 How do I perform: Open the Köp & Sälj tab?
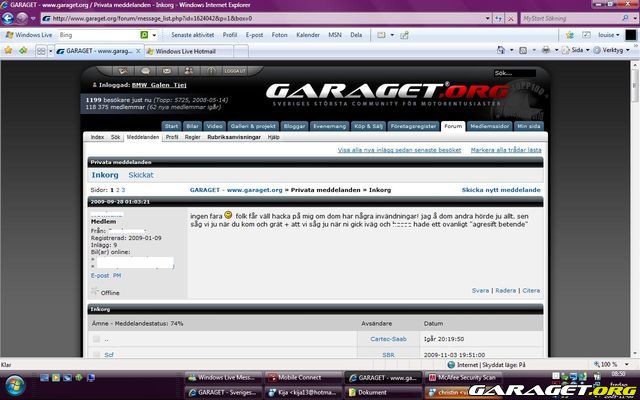pyautogui.click(x=369, y=126)
